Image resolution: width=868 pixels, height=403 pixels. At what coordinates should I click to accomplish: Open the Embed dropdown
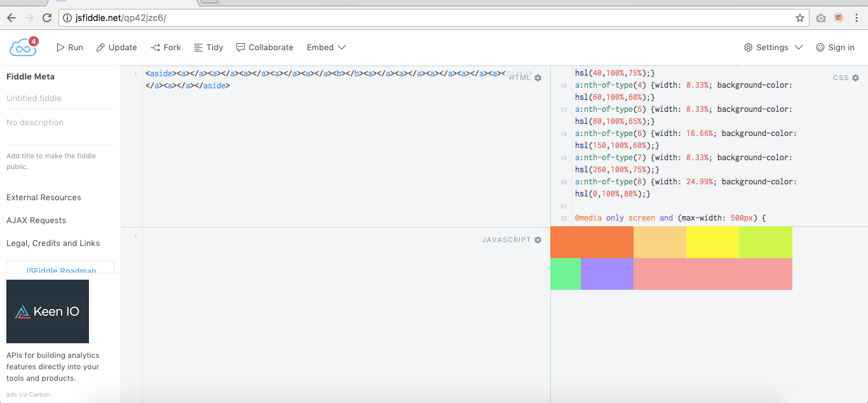pos(326,47)
